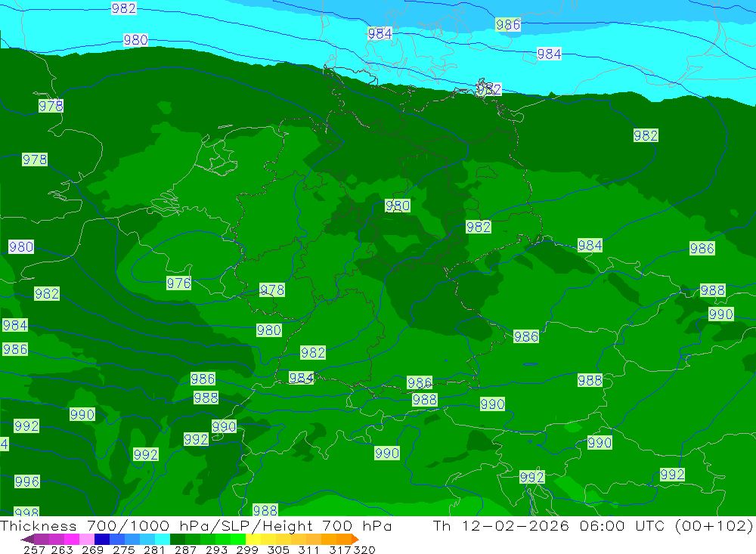Viewport: 756px width, 554px height.
Task: Click the brightest lime green legend swatch
Action: pyautogui.click(x=238, y=539)
